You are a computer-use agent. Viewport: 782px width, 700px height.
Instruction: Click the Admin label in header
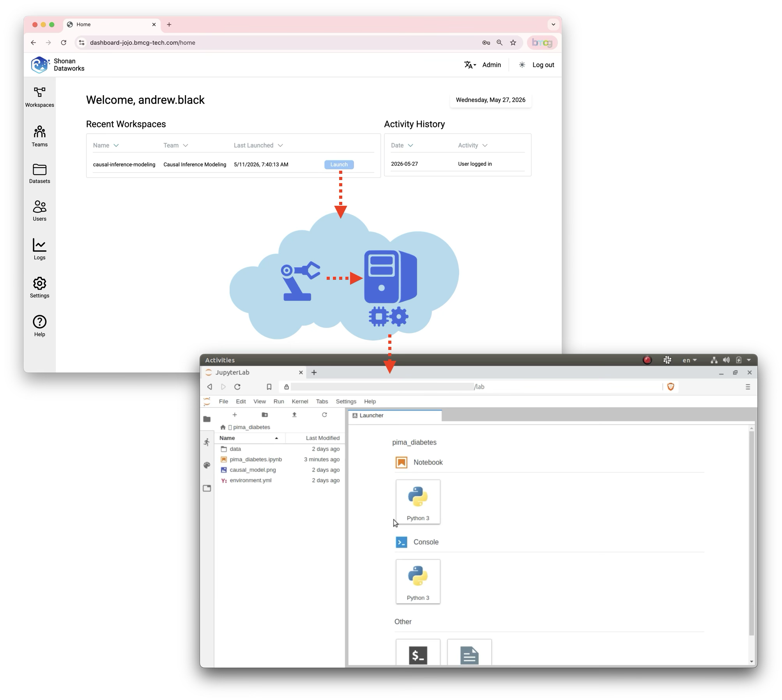[x=491, y=65]
